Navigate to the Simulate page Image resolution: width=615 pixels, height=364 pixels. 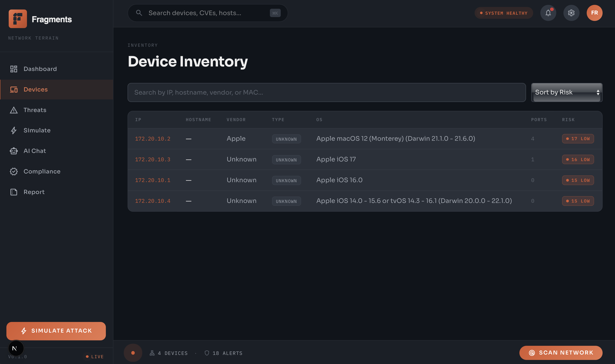pyautogui.click(x=37, y=130)
